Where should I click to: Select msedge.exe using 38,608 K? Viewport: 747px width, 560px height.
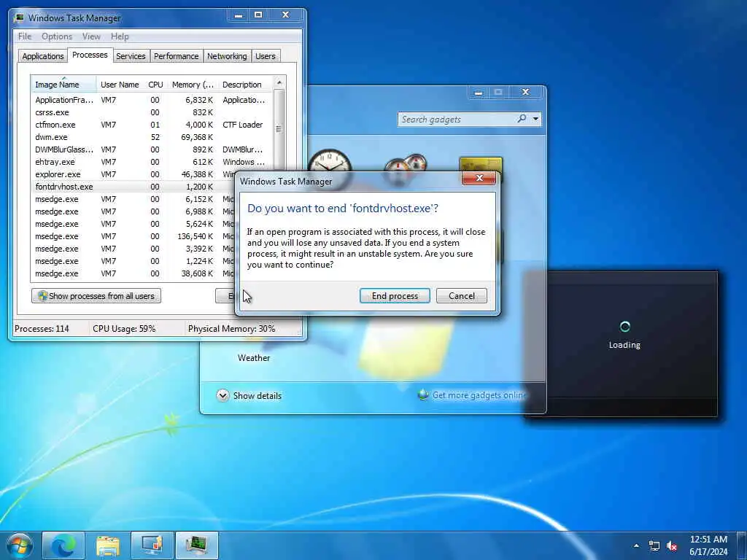point(133,273)
